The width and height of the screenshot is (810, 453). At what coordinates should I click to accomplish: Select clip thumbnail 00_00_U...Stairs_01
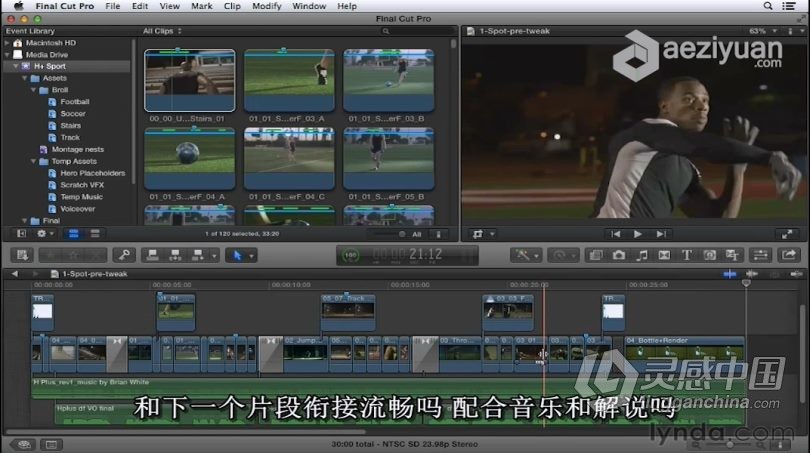tap(190, 81)
